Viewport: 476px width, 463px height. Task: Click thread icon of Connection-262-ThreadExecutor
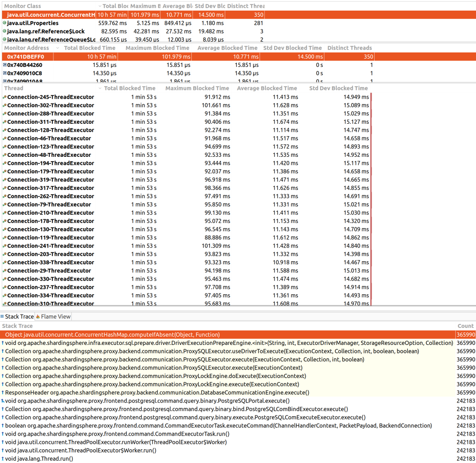pos(4,196)
